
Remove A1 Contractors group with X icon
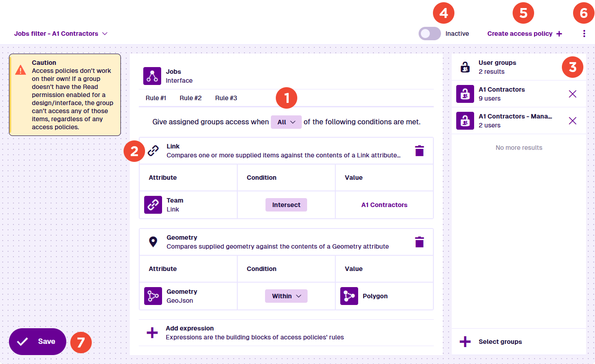(572, 94)
